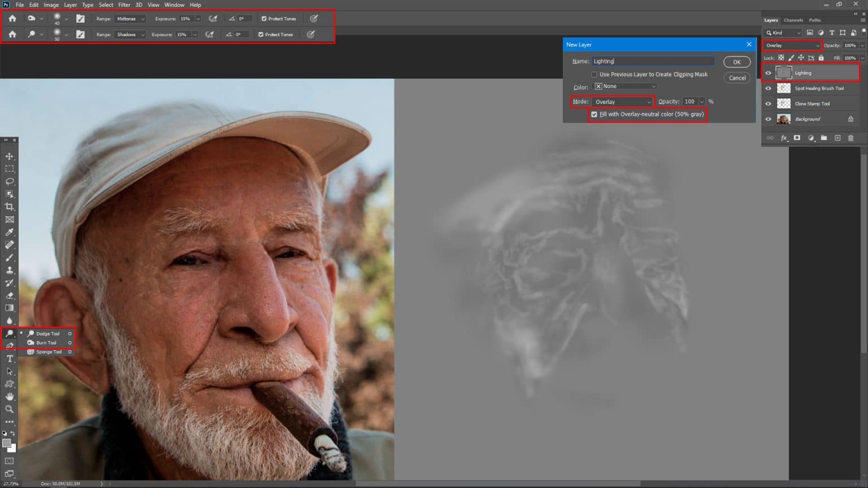Screen dimensions: 868x488
Task: Open the Add layer style (fx) menu
Action: (784, 138)
